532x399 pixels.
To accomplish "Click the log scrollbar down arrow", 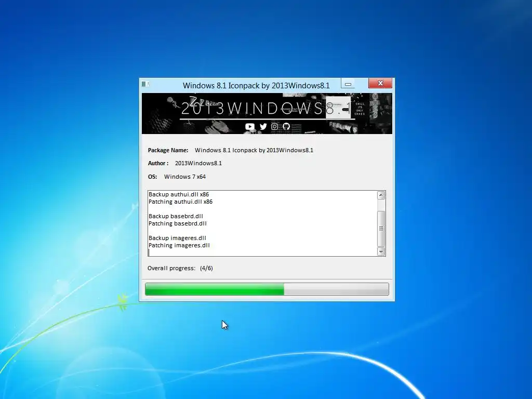I will point(381,251).
